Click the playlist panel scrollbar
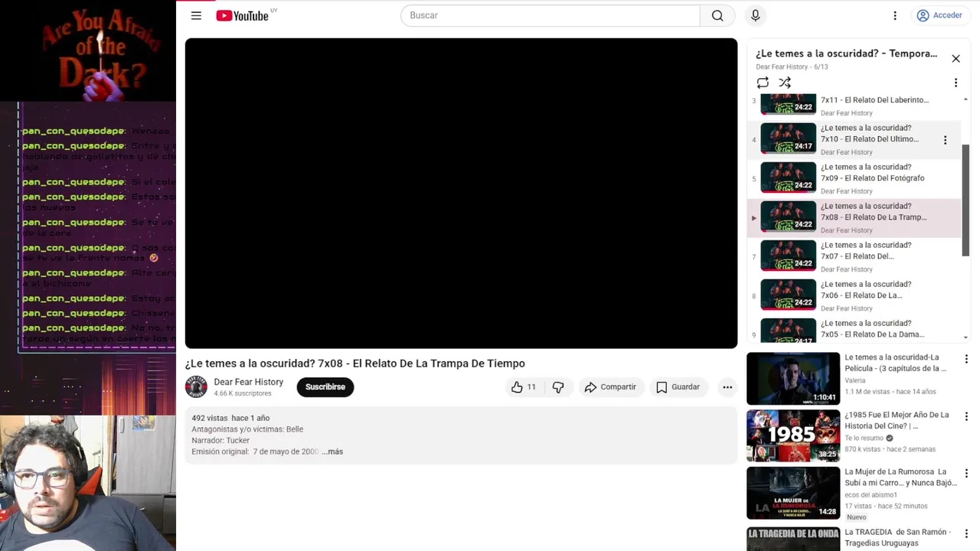 point(965,201)
